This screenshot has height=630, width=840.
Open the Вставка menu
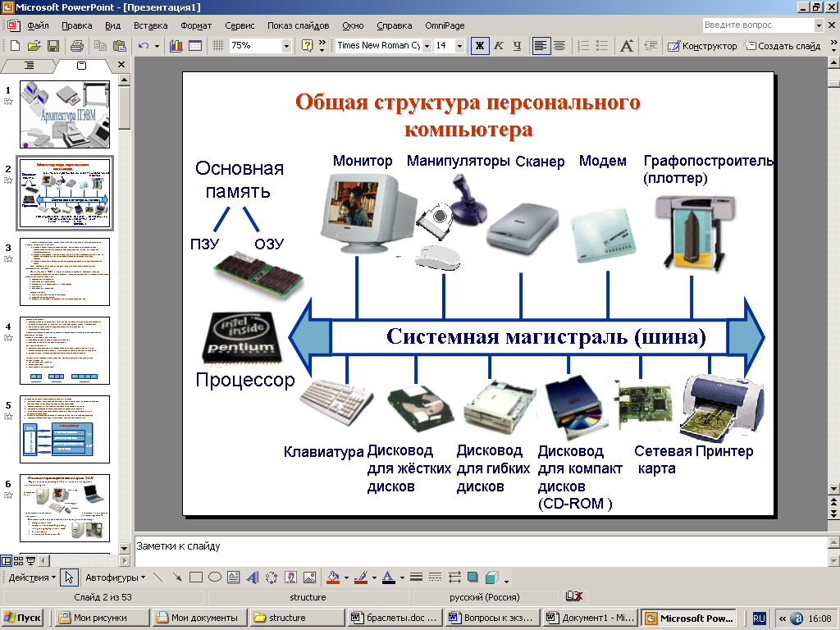(151, 25)
